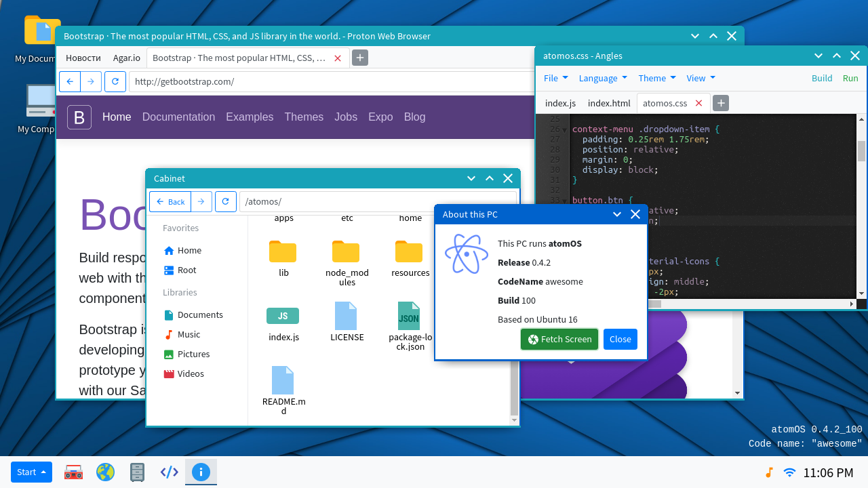
Task: Switch to the index.html tab in Angles
Action: 609,103
